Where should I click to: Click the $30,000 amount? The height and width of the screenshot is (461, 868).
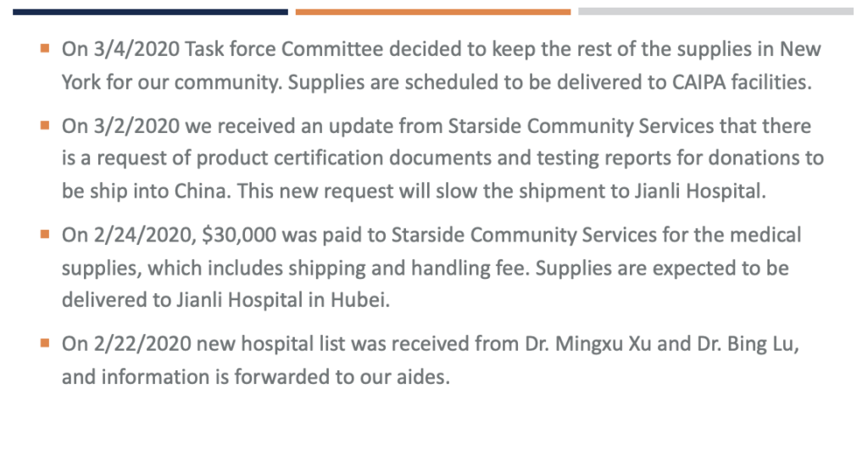pos(239,236)
